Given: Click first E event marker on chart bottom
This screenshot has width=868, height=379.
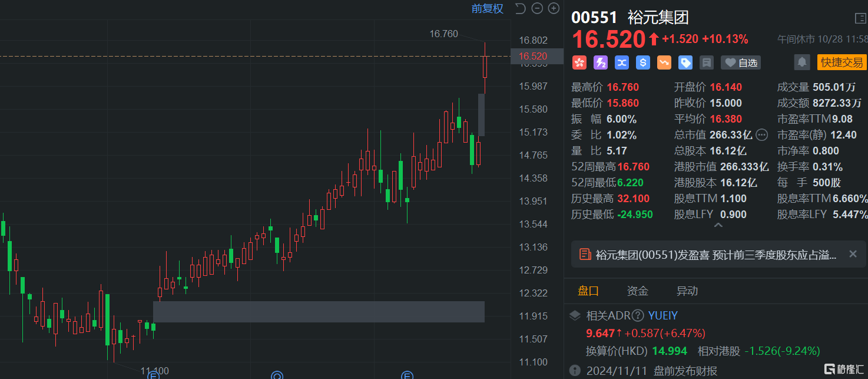Looking at the screenshot, I should pyautogui.click(x=154, y=375).
